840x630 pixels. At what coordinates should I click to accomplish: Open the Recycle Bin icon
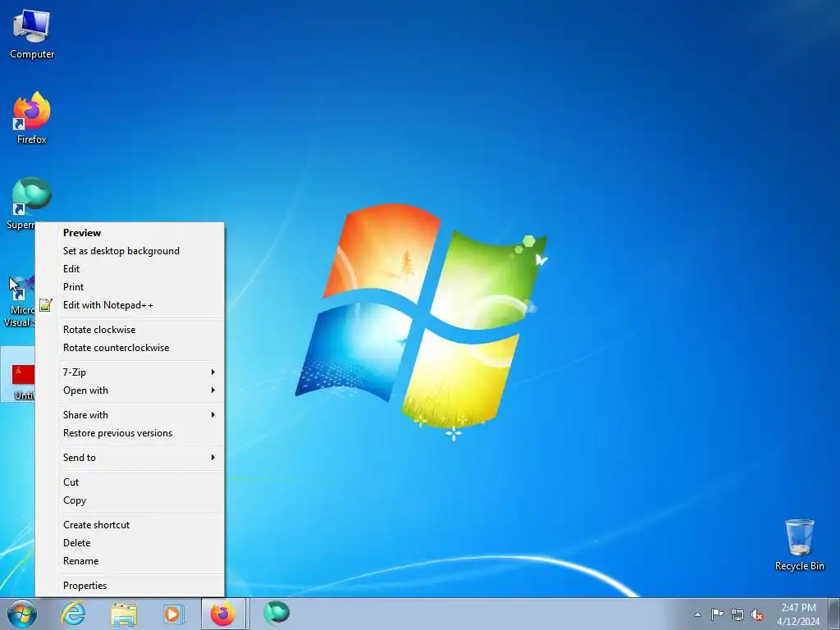click(799, 545)
